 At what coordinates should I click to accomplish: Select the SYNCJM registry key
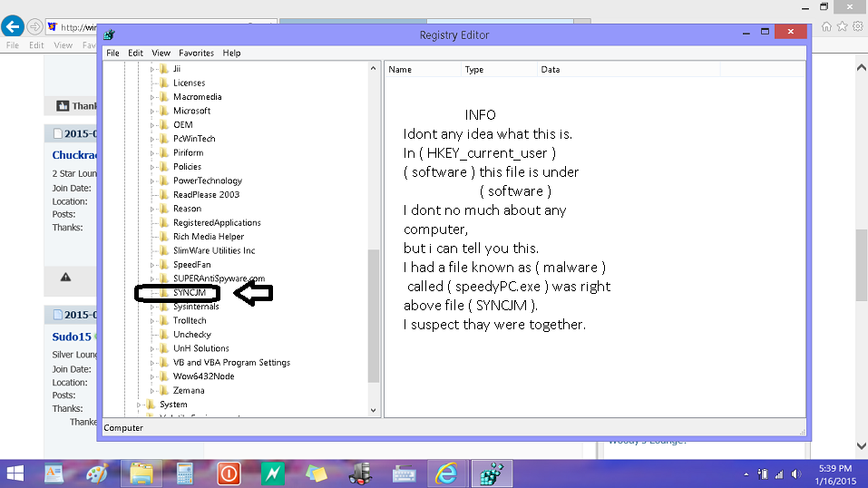[x=190, y=292]
